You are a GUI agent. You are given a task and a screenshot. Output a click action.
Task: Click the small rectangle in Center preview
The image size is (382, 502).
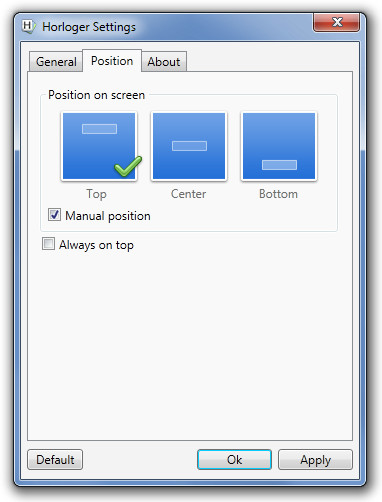tap(189, 146)
